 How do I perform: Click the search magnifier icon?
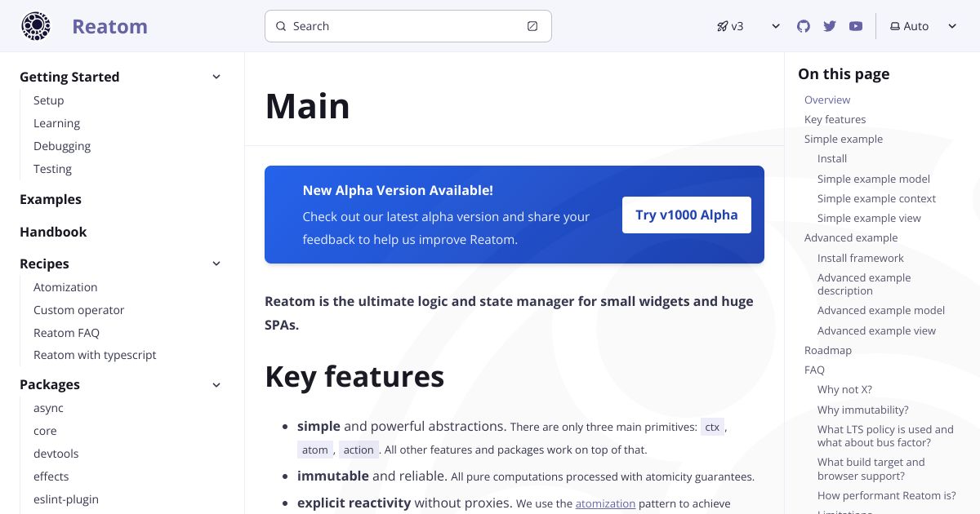click(281, 26)
